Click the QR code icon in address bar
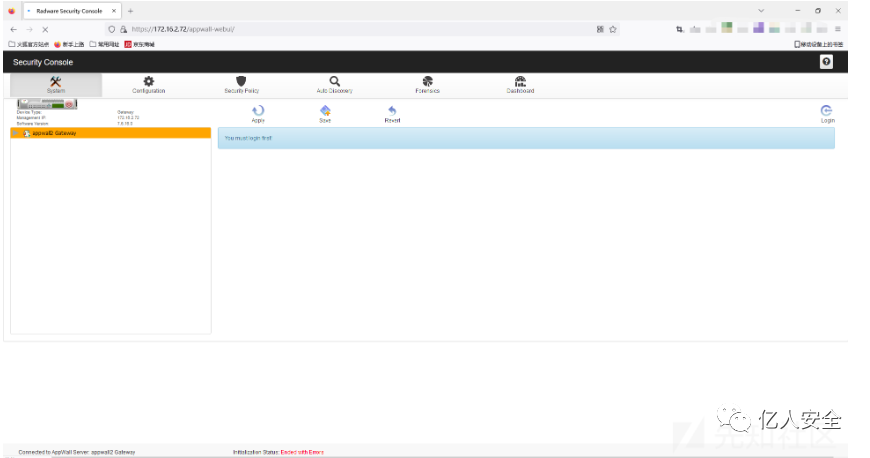The width and height of the screenshot is (870, 458). [600, 29]
